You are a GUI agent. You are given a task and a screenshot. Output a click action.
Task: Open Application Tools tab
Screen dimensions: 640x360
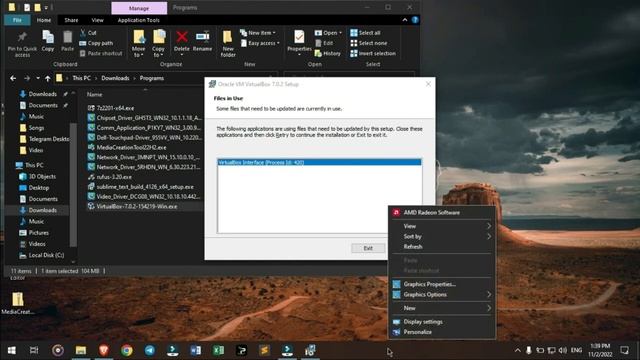click(138, 20)
